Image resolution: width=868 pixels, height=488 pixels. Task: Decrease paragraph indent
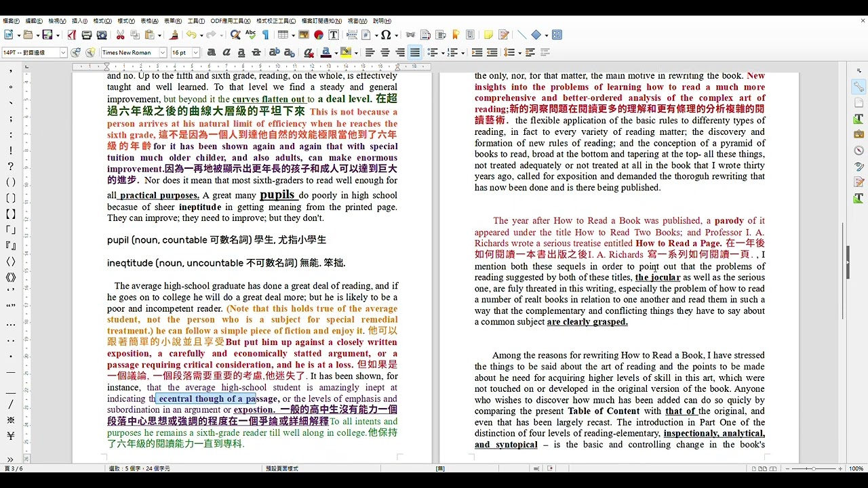click(x=492, y=52)
